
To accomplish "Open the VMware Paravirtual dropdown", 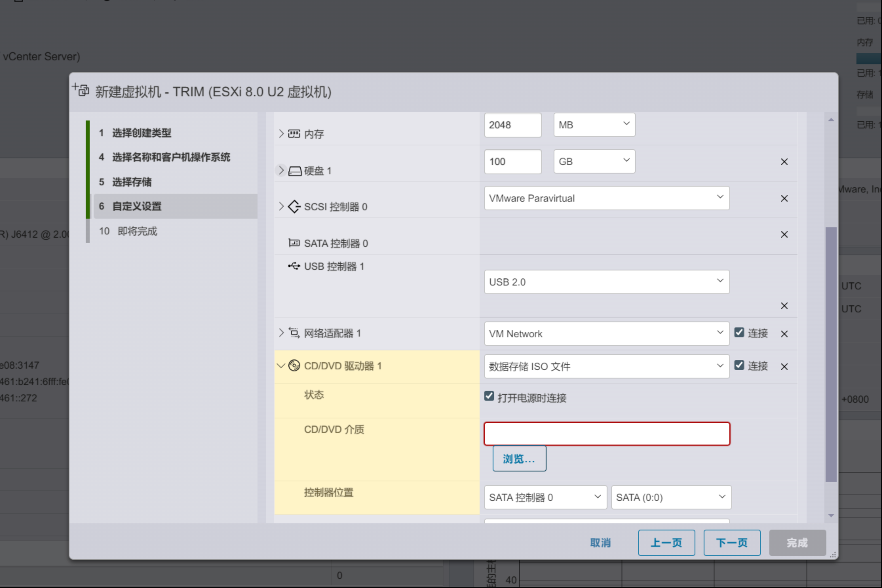I will tap(606, 198).
